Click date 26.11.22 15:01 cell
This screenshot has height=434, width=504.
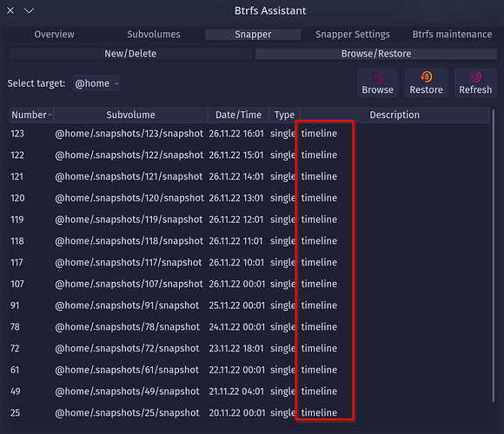[236, 155]
